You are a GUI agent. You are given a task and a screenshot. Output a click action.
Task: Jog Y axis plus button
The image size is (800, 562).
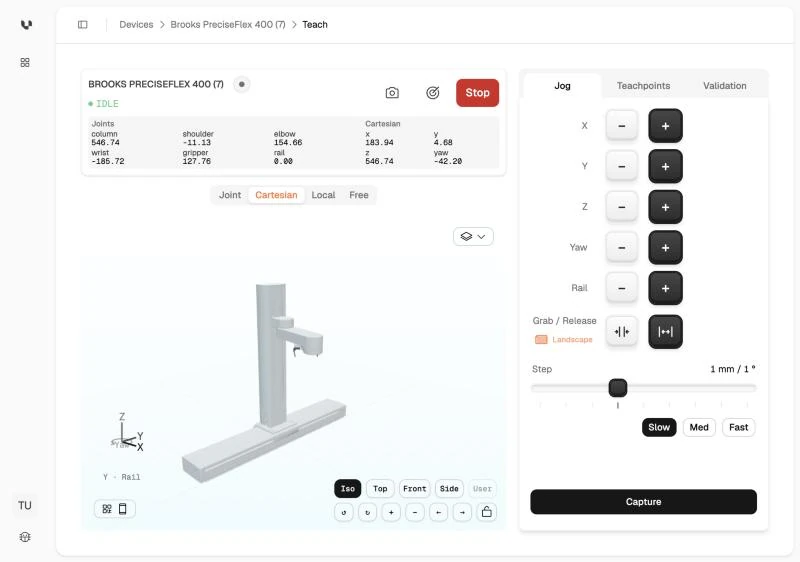(665, 166)
